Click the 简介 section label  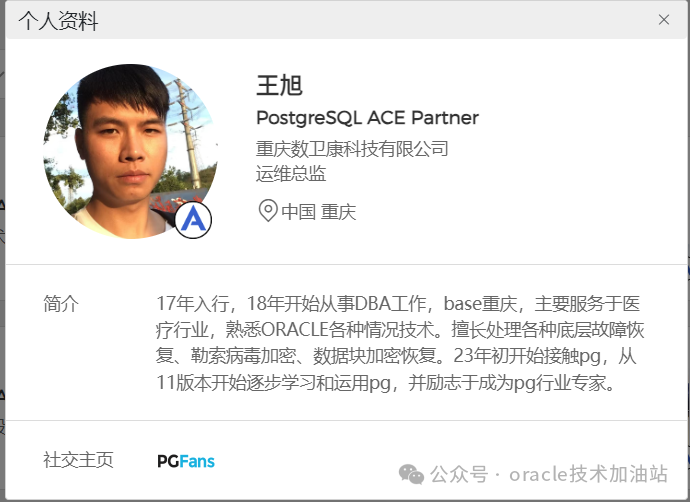pyautogui.click(x=61, y=304)
